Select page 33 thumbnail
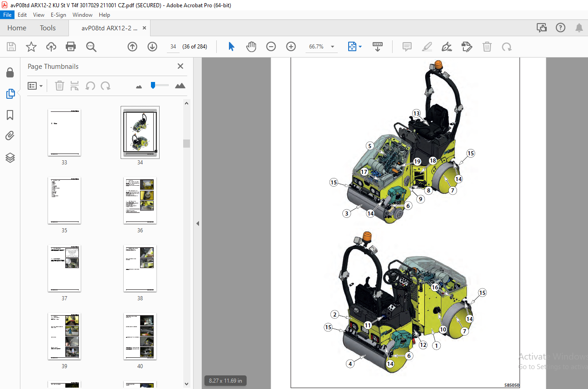 pyautogui.click(x=64, y=132)
